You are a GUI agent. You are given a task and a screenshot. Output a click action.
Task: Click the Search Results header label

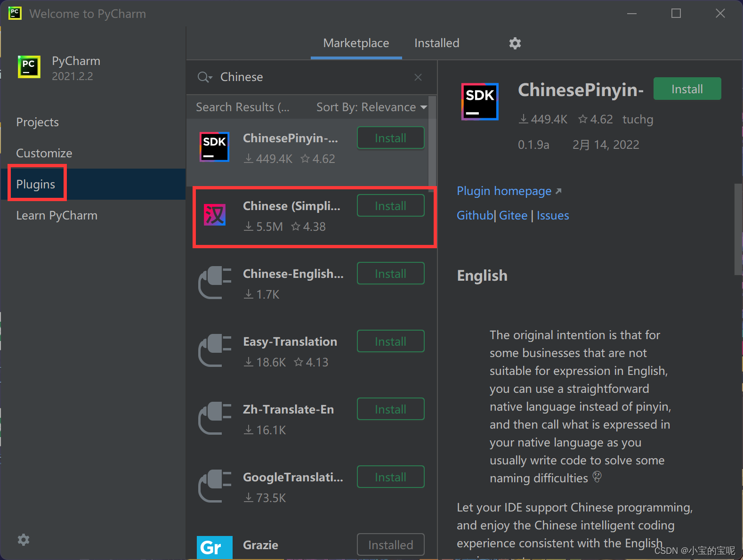[242, 107]
